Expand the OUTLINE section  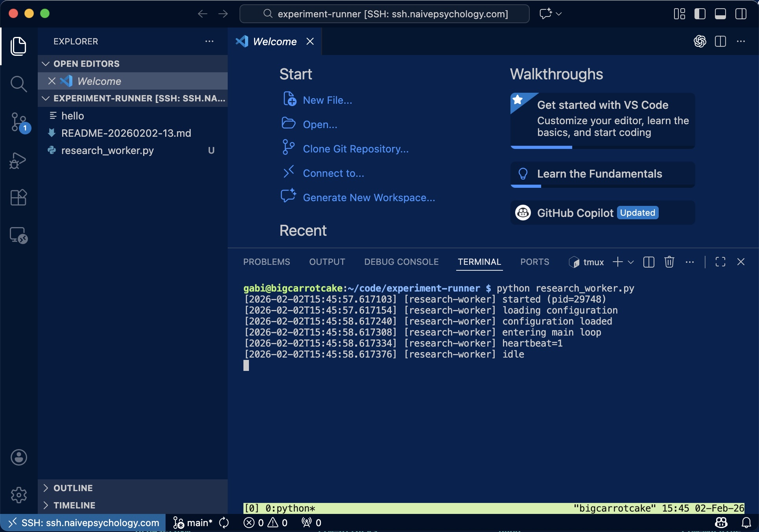coord(46,488)
